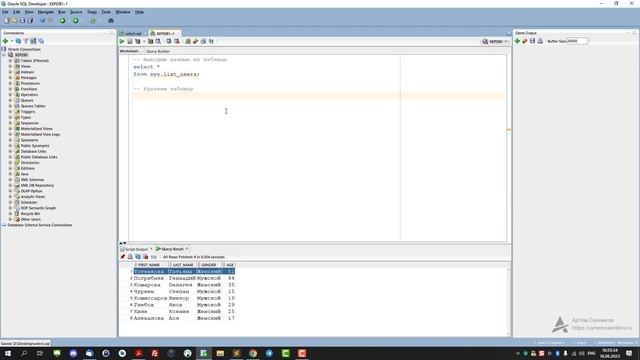The image size is (640, 360).
Task: Click the Buffer Size input field
Action: coord(577,41)
